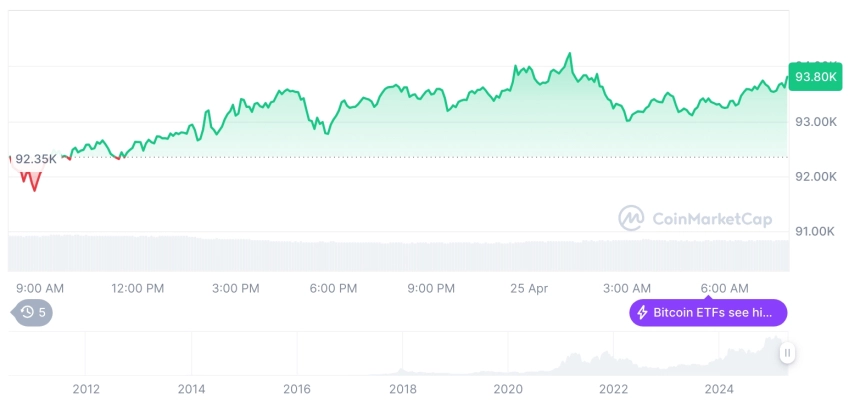Image resolution: width=860 pixels, height=401 pixels.
Task: Click the lightning bolt icon in news pill
Action: click(x=642, y=313)
